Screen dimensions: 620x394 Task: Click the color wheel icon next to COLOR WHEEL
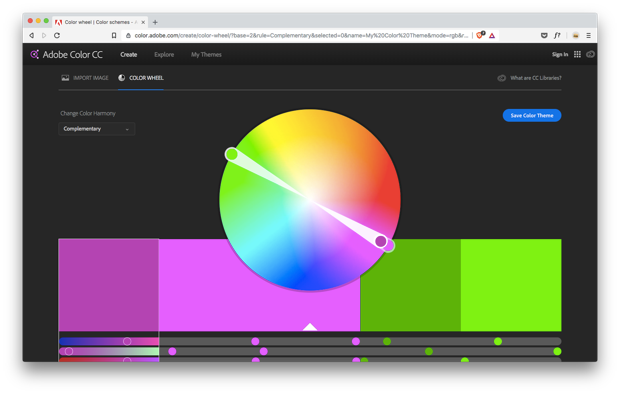(x=121, y=78)
